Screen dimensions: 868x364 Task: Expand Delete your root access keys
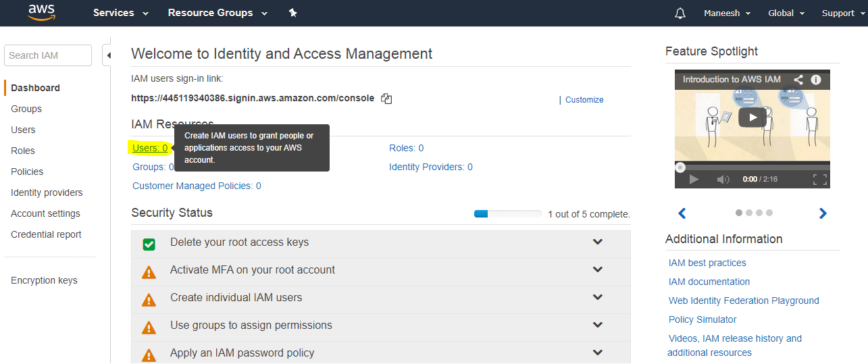tap(598, 242)
